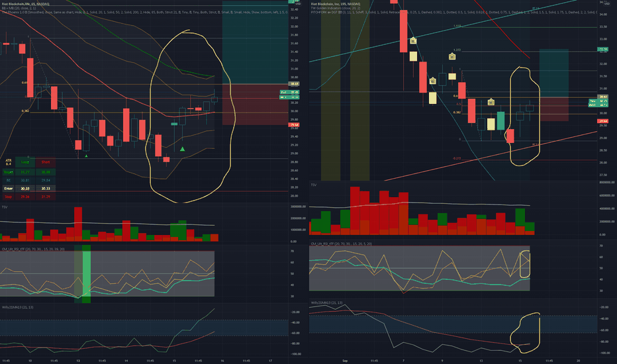This screenshot has height=364, width=617.
Task: Click the 31.27 long target value
Action: point(25,172)
